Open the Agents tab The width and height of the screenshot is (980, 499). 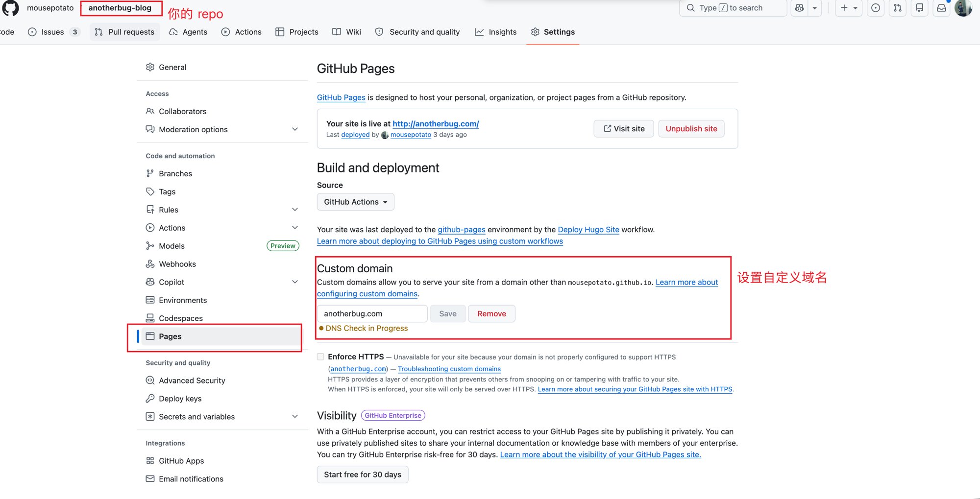pyautogui.click(x=188, y=32)
